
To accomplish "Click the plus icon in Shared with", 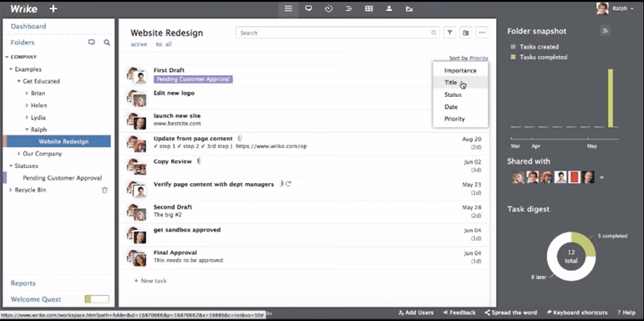I will coord(601,177).
